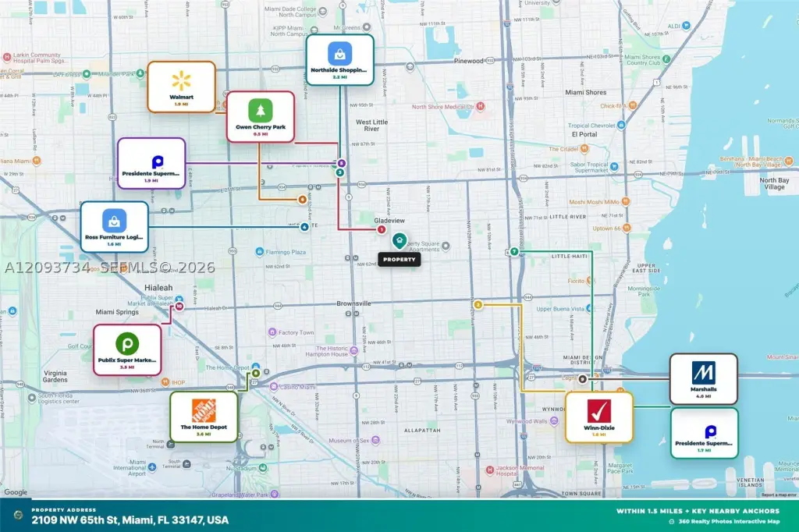The height and width of the screenshot is (532, 799).
Task: Click the 'Gladeview' neighborhood label
Action: point(389,221)
